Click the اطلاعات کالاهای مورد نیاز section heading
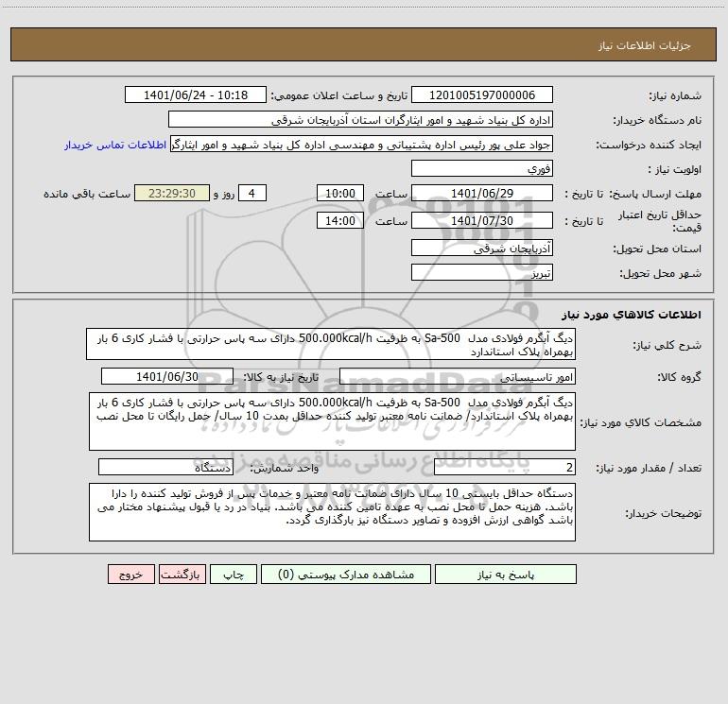 632,315
